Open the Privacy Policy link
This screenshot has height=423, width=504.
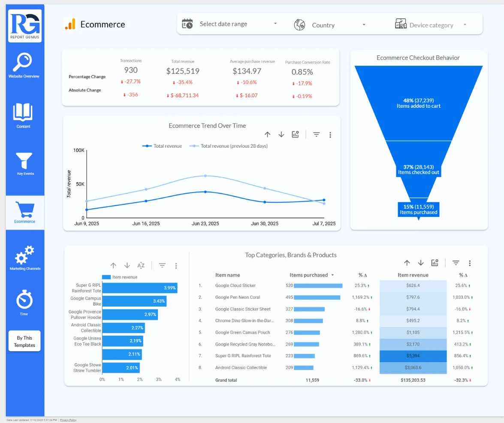pyautogui.click(x=68, y=420)
